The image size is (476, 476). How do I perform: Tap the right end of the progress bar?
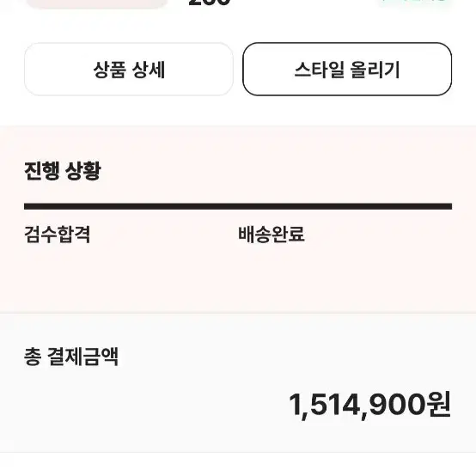tap(446, 206)
